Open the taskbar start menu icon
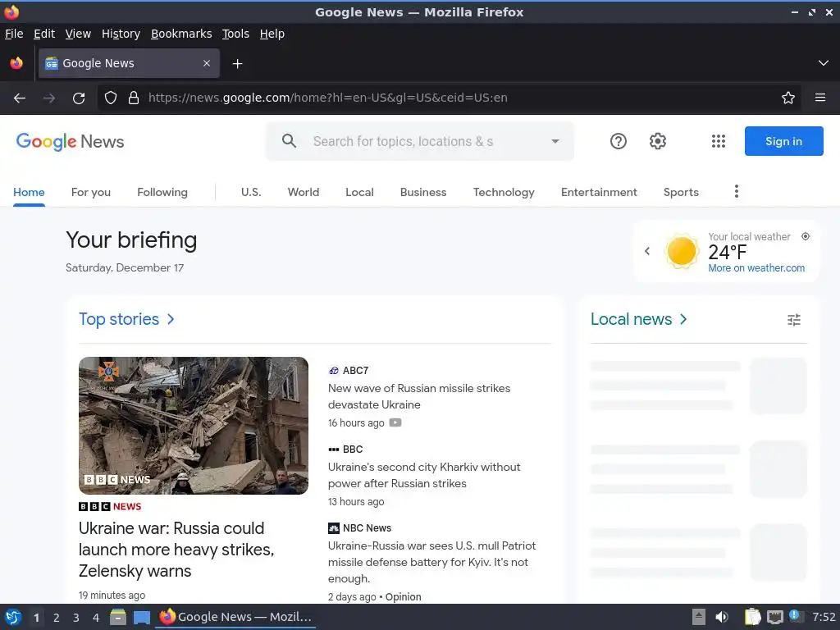 click(13, 618)
